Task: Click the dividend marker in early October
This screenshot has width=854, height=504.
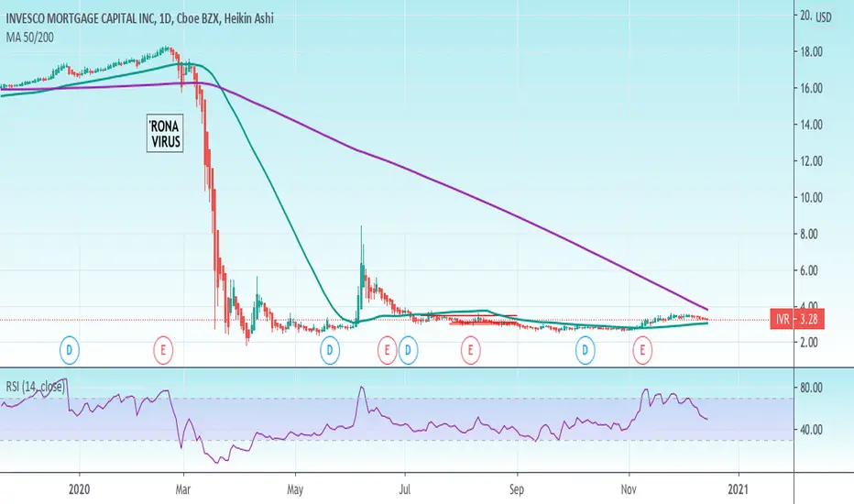Action: pos(586,351)
